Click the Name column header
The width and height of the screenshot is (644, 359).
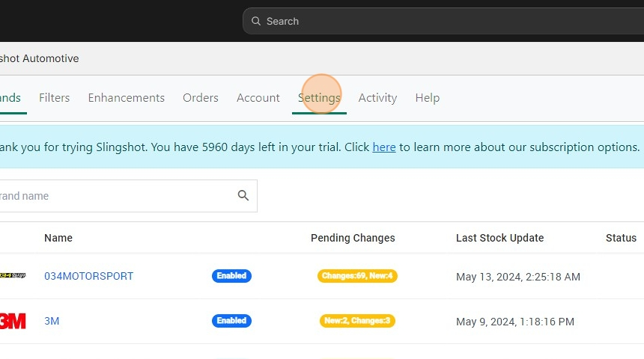(x=58, y=238)
